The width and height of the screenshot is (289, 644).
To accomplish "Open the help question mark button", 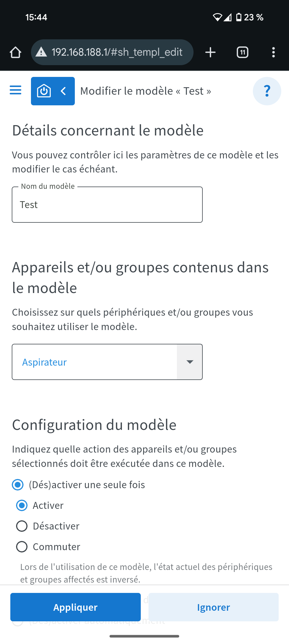I will click(267, 91).
